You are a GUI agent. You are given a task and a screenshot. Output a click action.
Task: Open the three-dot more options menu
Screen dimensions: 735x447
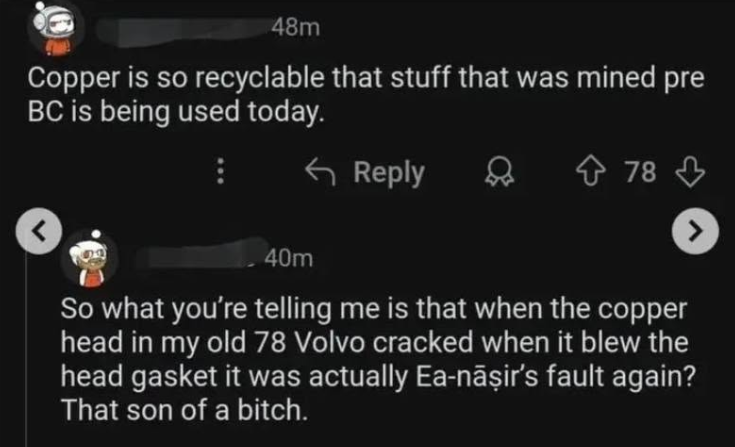220,173
